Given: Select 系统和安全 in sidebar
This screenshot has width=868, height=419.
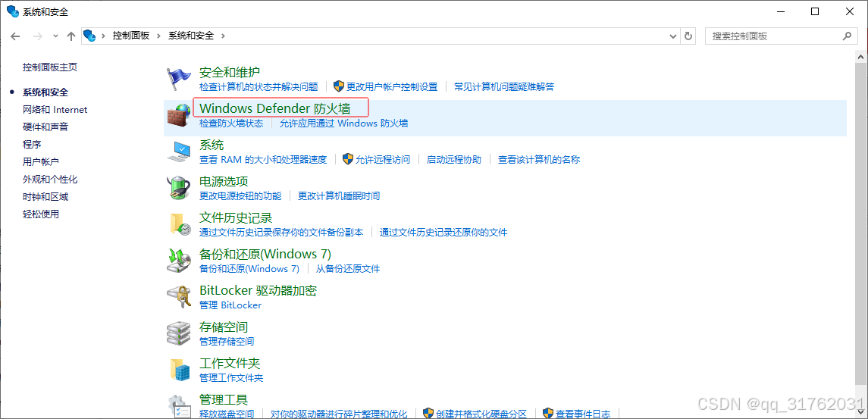Looking at the screenshot, I should 45,92.
